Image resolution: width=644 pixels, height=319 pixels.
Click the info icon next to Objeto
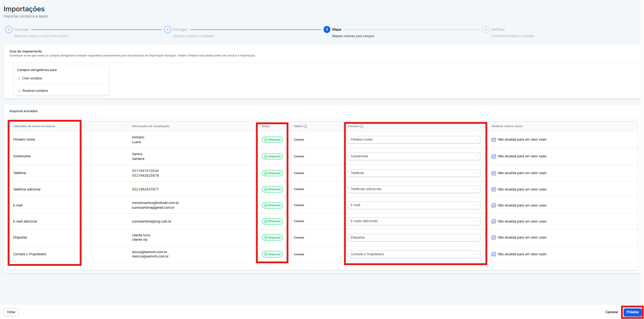coord(305,126)
